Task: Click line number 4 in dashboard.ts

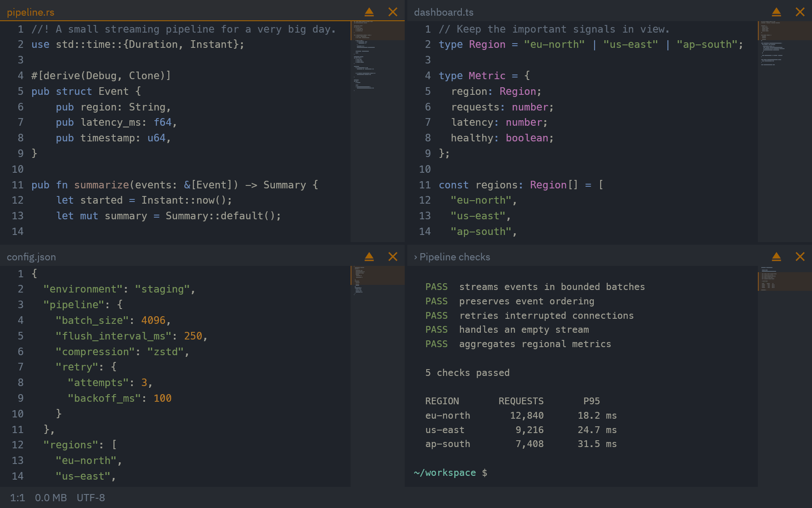Action: click(428, 76)
